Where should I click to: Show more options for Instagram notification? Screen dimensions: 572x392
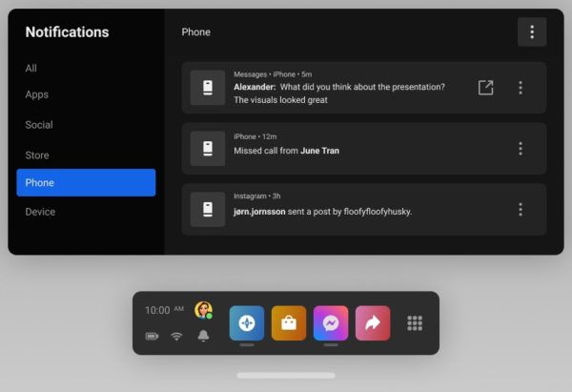(521, 210)
